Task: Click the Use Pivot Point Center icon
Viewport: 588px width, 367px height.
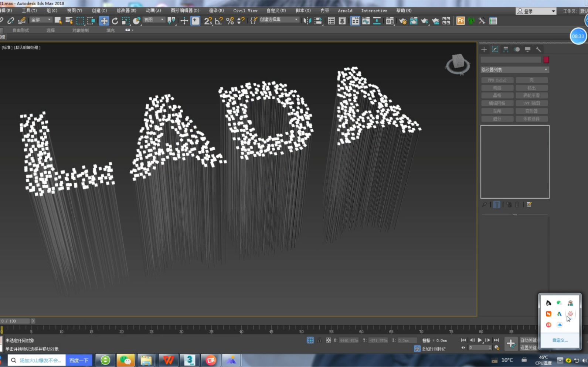Action: (x=171, y=21)
